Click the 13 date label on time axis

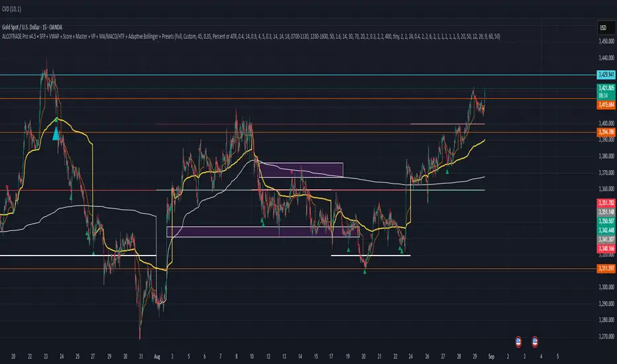pyautogui.click(x=284, y=357)
